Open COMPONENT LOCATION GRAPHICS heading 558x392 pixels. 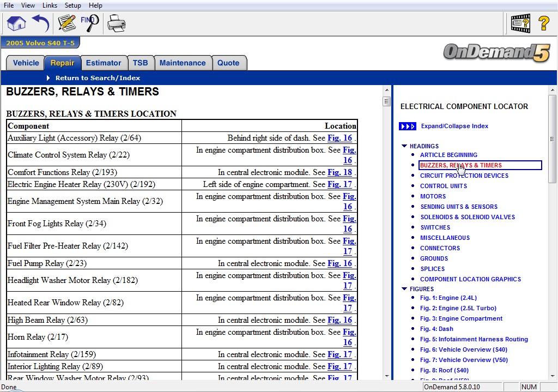470,279
